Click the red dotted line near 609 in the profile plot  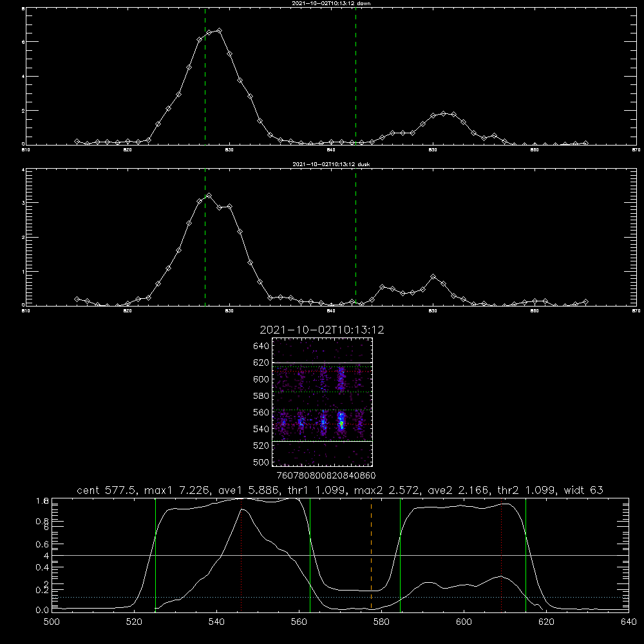(501, 554)
